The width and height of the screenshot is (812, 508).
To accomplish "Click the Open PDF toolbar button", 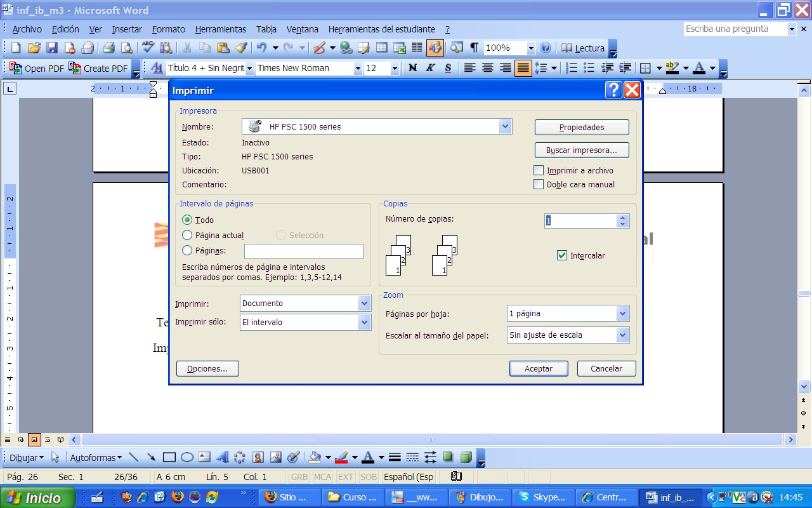I will coord(37,68).
